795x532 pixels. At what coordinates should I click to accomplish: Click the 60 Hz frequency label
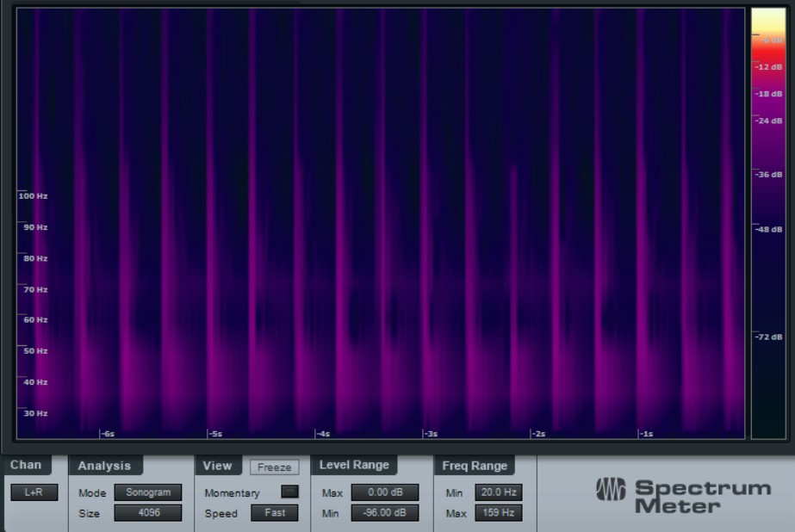pyautogui.click(x=35, y=319)
